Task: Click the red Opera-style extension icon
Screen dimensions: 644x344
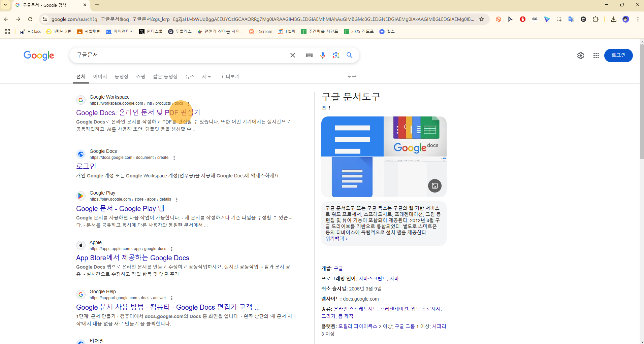Action: pyautogui.click(x=523, y=19)
